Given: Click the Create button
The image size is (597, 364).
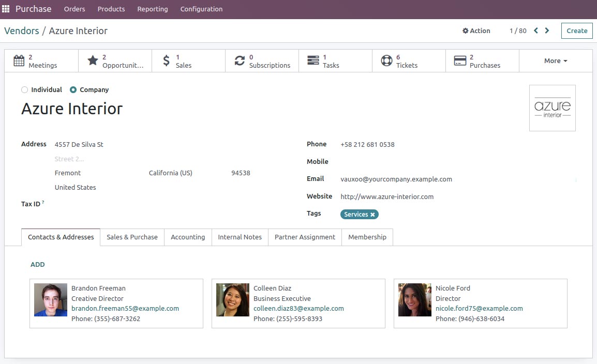Looking at the screenshot, I should click(576, 31).
